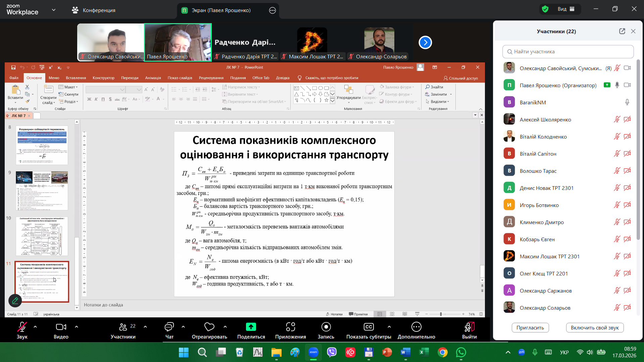Start recording with the Запись icon
This screenshot has width=644, height=362.
pyautogui.click(x=326, y=327)
